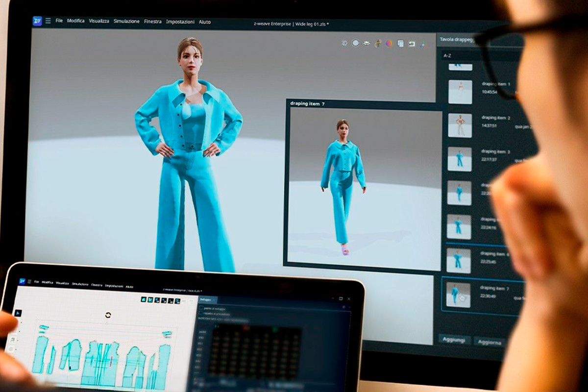Click the z-weave logo icon on main monitor
The width and height of the screenshot is (588, 392).
point(37,21)
